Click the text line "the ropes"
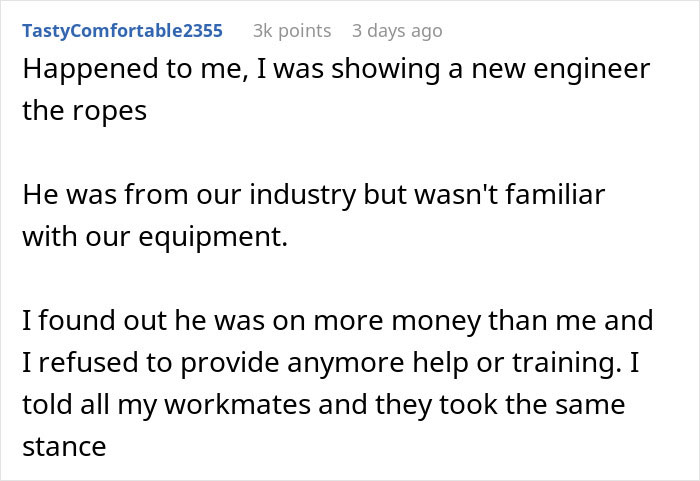Viewport: 700px width, 481px height. 85,110
